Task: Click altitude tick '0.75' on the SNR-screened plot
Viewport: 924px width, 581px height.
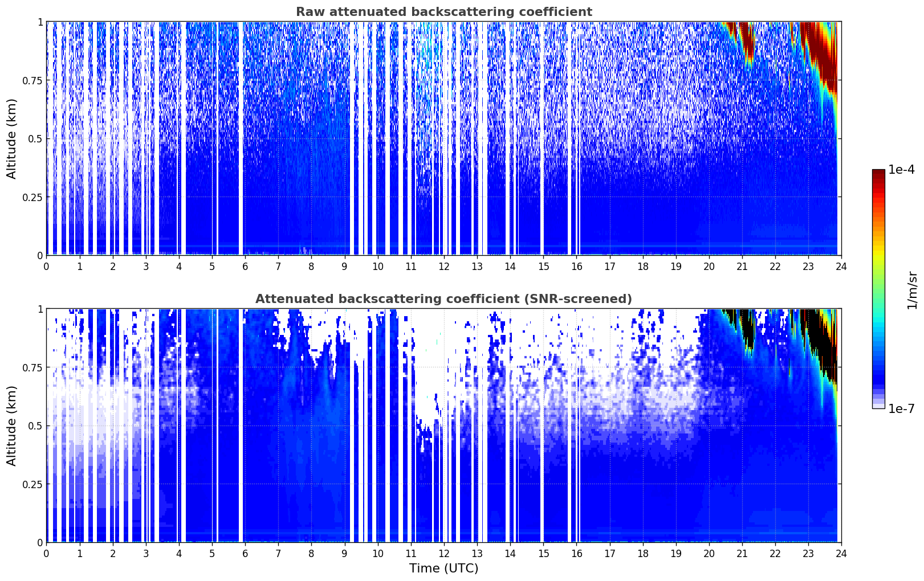Action: 32,367
